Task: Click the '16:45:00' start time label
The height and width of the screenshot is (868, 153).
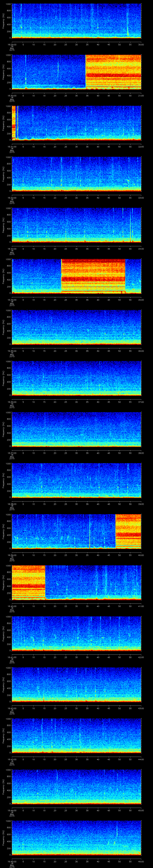Action: pos(12,861)
